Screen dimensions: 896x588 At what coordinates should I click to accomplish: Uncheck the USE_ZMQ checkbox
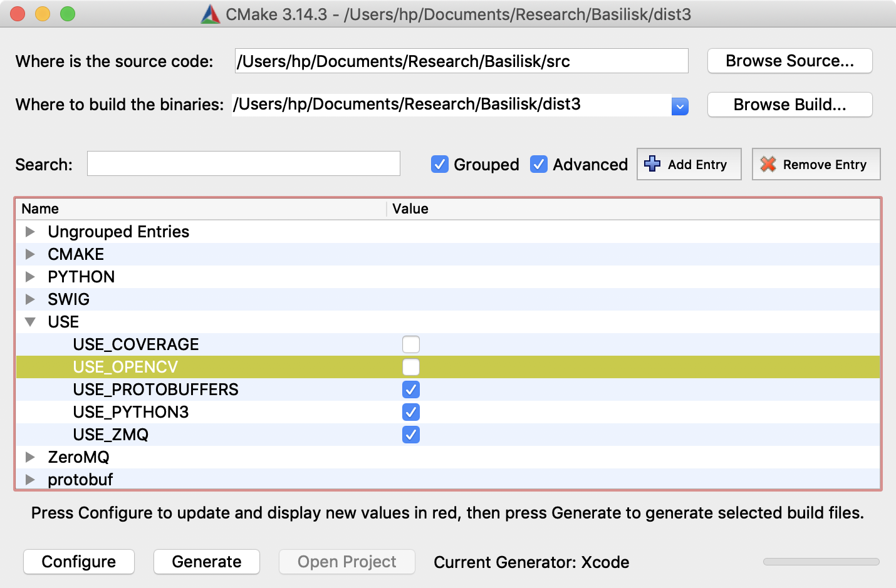pos(411,435)
